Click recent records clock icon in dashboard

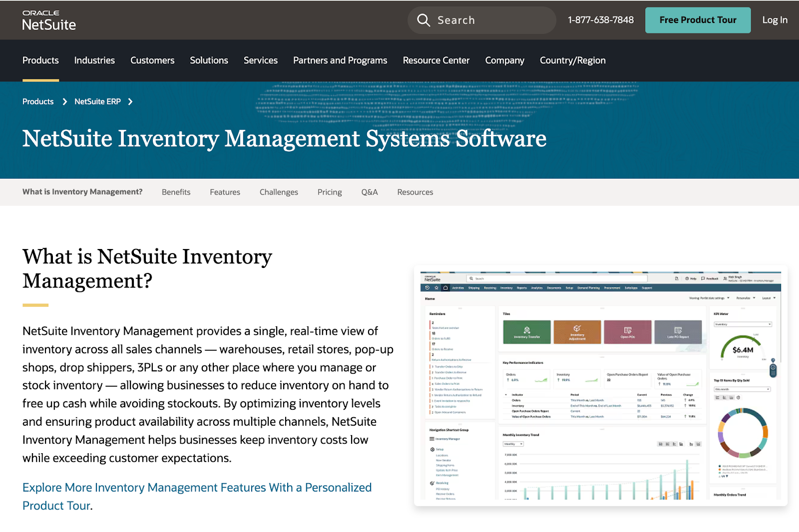point(427,287)
